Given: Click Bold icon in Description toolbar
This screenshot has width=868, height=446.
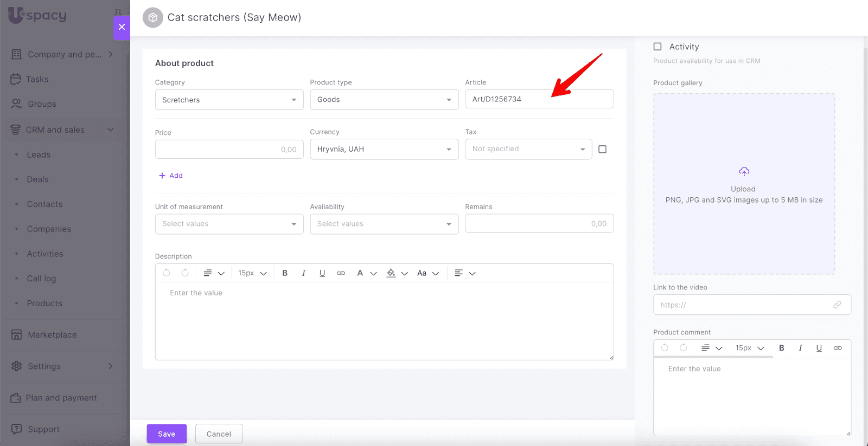Looking at the screenshot, I should (285, 273).
